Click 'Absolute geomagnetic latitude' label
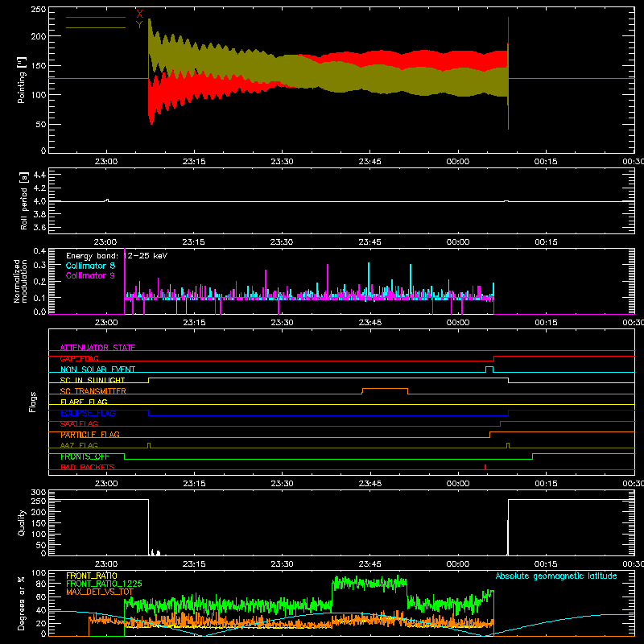 tap(556, 576)
